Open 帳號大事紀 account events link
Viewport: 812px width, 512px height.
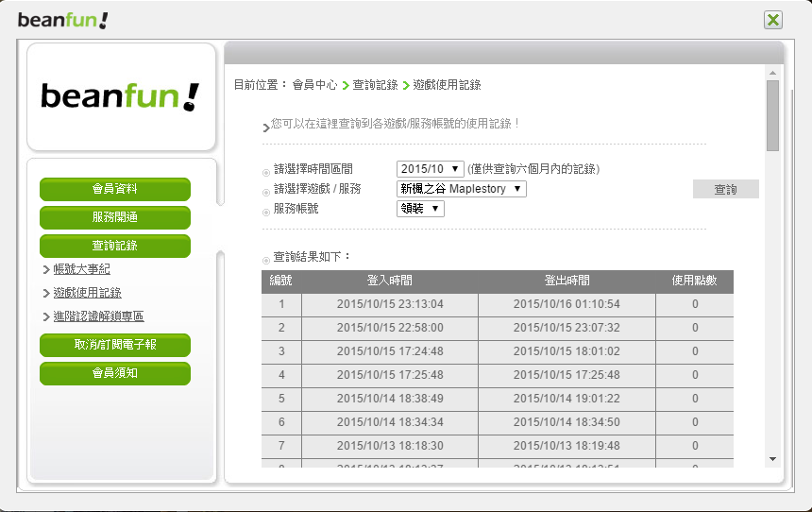click(81, 269)
